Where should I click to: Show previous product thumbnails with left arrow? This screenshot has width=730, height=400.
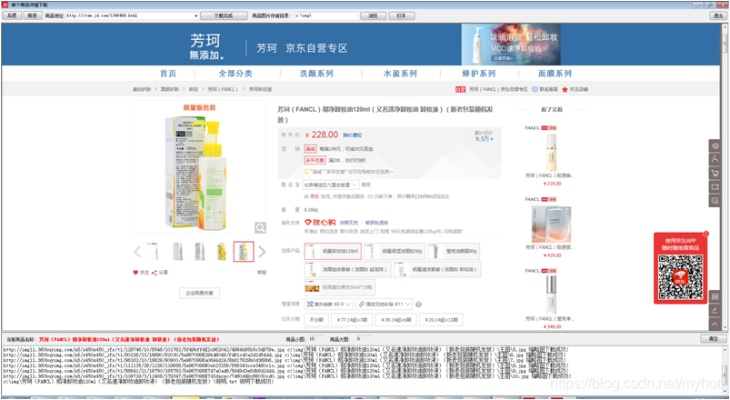click(x=138, y=252)
